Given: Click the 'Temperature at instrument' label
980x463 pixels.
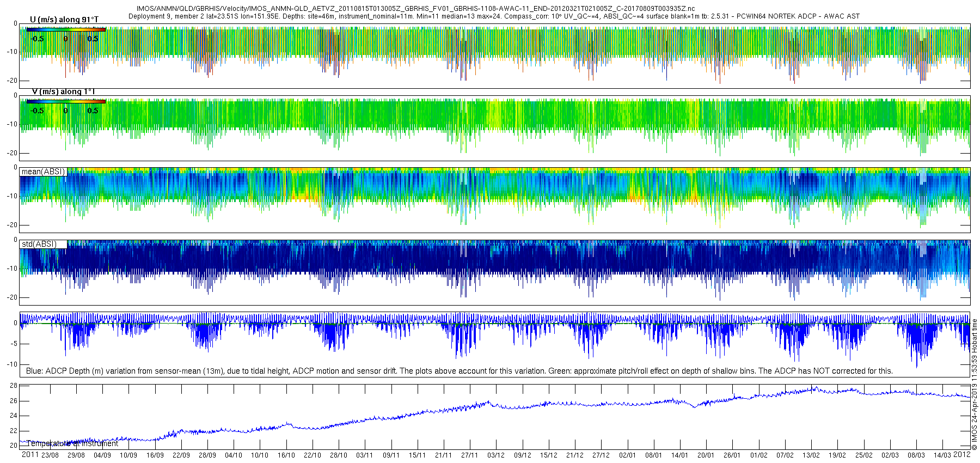Looking at the screenshot, I should (73, 443).
